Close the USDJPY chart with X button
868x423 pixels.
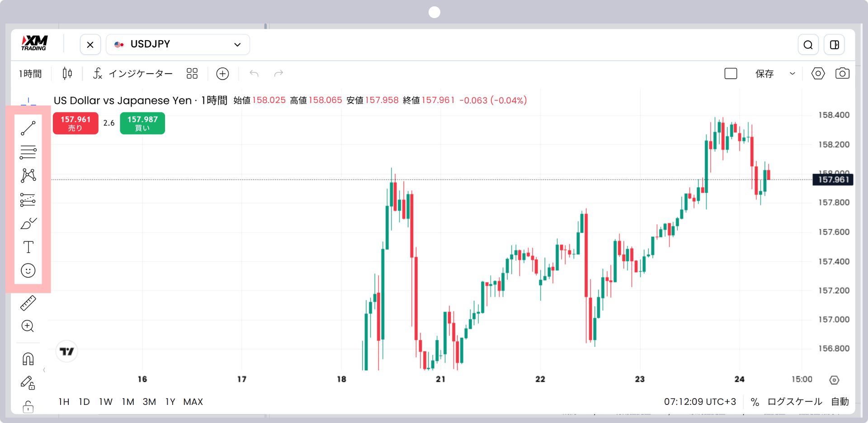[x=90, y=45]
